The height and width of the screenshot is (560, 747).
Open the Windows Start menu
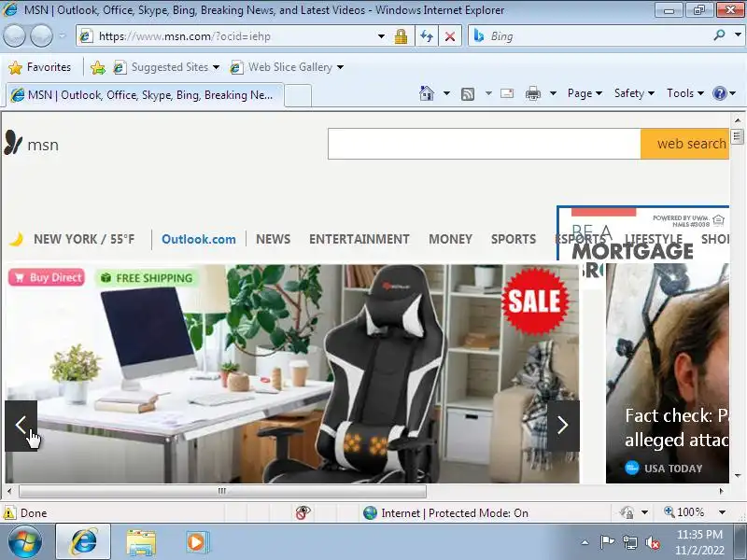point(24,542)
